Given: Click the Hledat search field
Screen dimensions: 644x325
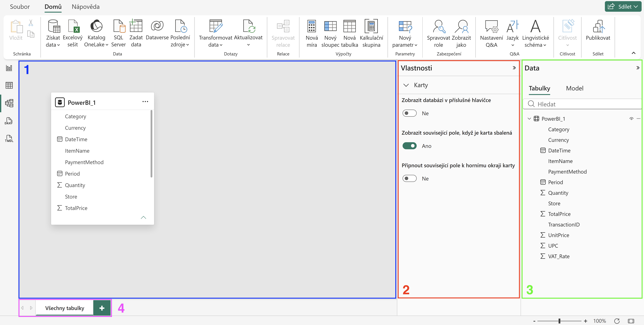Looking at the screenshot, I should (582, 104).
